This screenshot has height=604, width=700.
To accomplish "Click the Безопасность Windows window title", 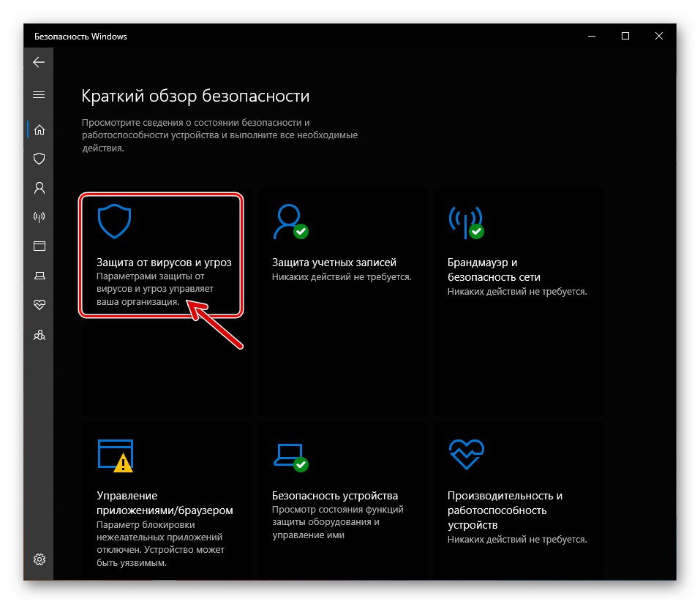I will point(80,37).
